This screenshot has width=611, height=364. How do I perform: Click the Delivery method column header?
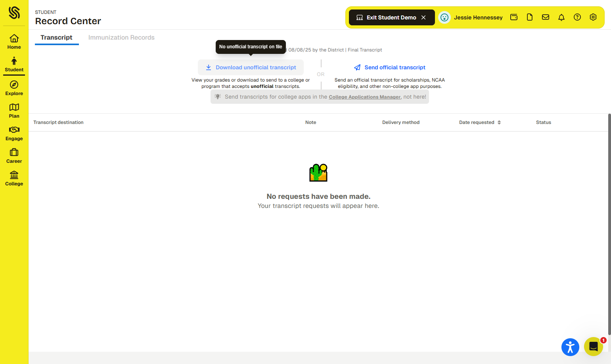pyautogui.click(x=401, y=122)
